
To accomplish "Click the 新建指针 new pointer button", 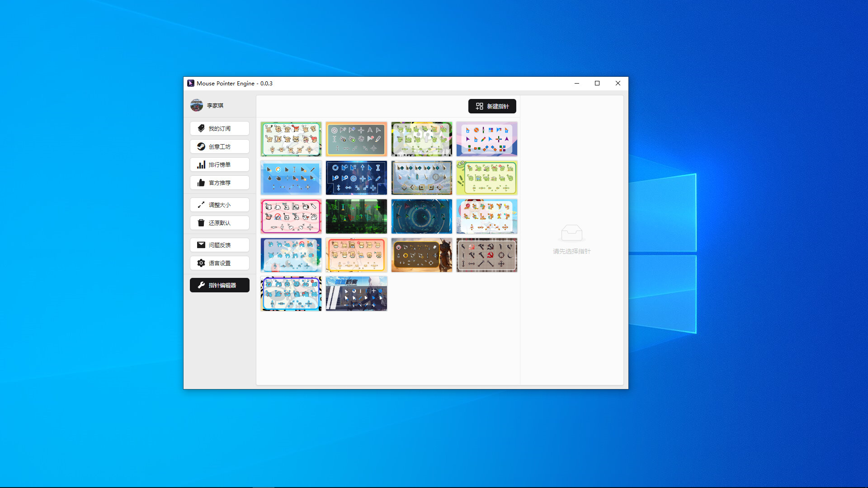I will [492, 106].
